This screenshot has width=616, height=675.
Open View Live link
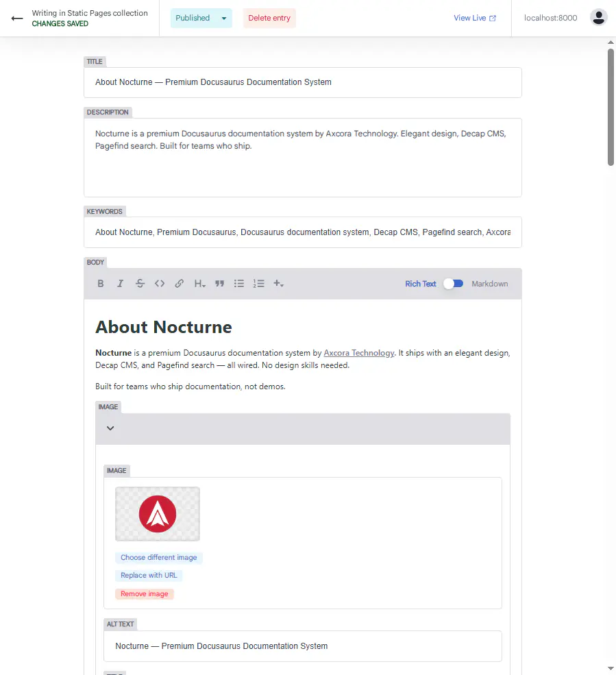point(475,18)
